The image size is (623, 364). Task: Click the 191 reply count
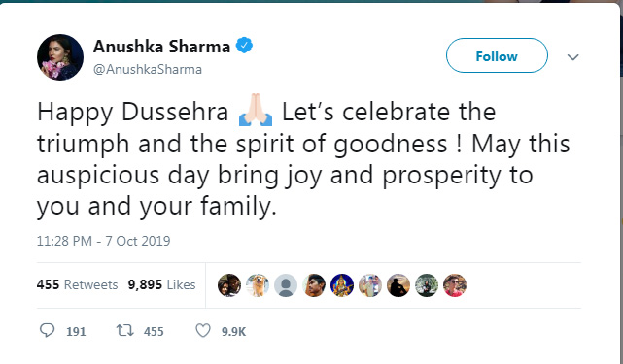(76, 331)
